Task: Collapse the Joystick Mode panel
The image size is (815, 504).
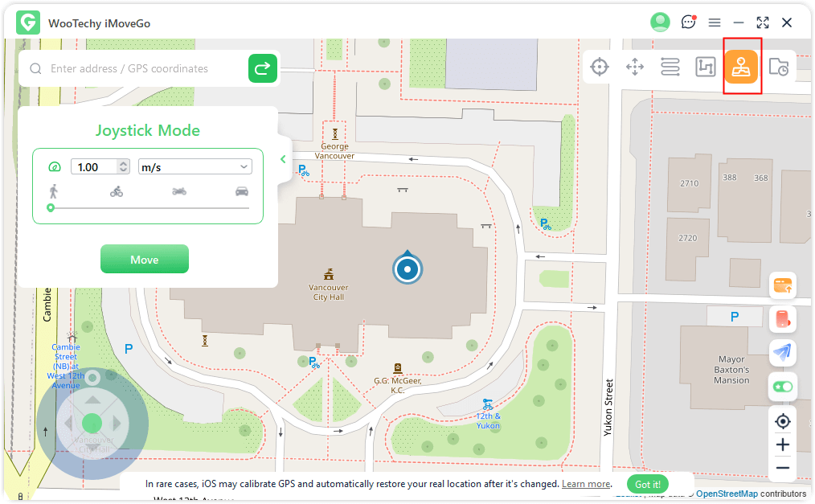Action: (x=283, y=159)
